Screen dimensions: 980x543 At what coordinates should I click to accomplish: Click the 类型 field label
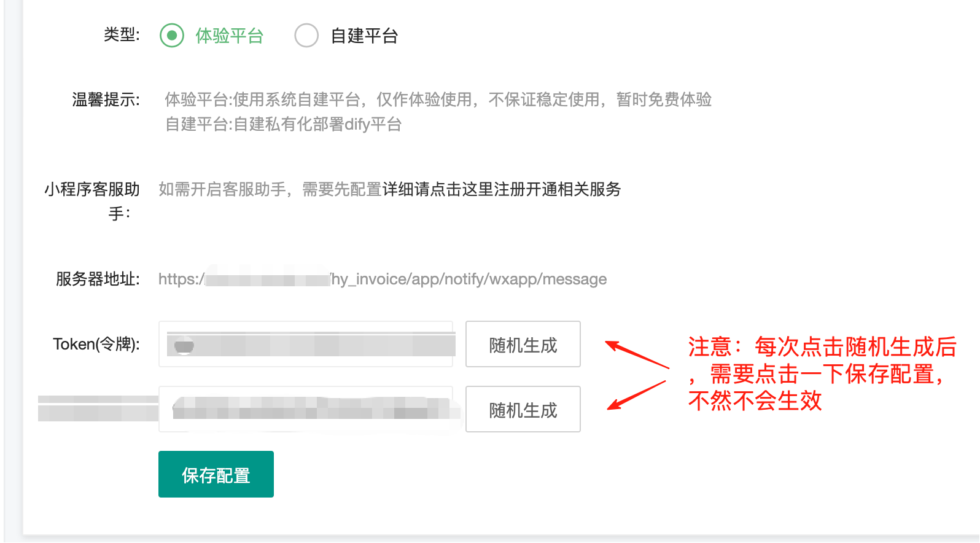coord(122,34)
